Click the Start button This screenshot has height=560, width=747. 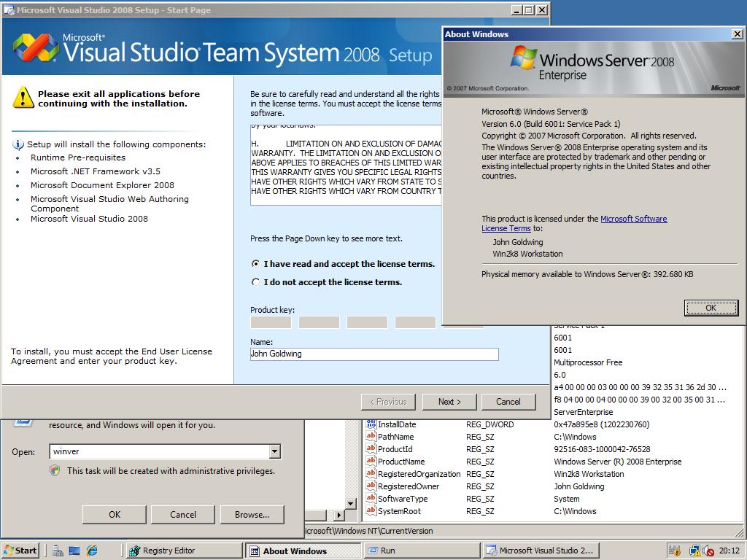tap(20, 551)
